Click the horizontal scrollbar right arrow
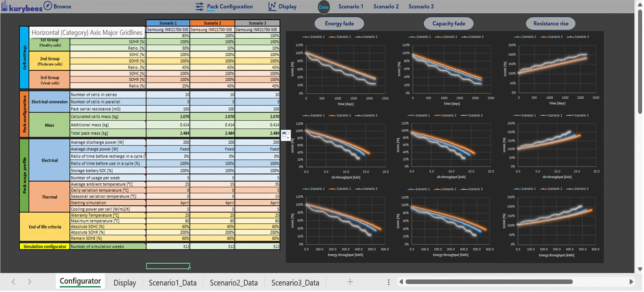Screen dimensions: 644x292 [x=631, y=282]
